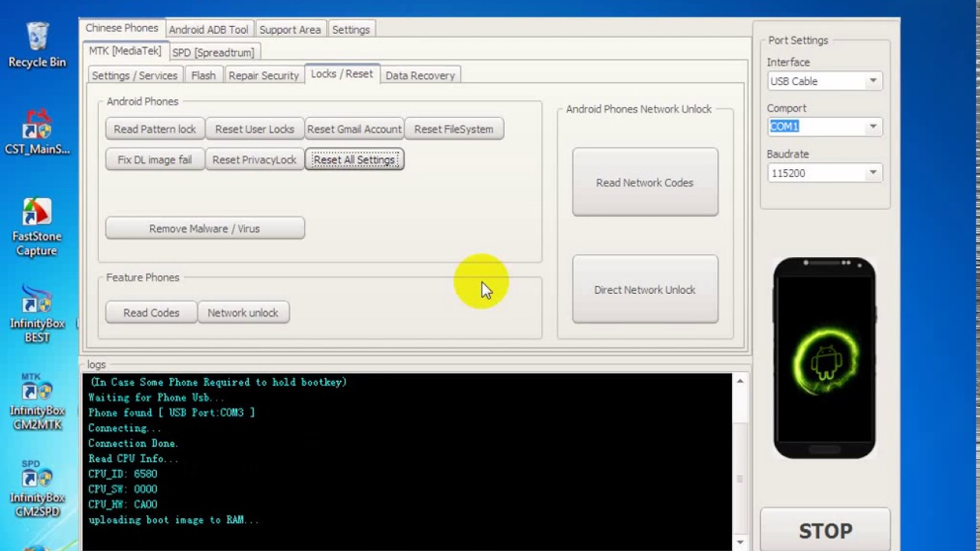The image size is (980, 551).
Task: Click Remove Malware / Virus button
Action: (x=204, y=228)
